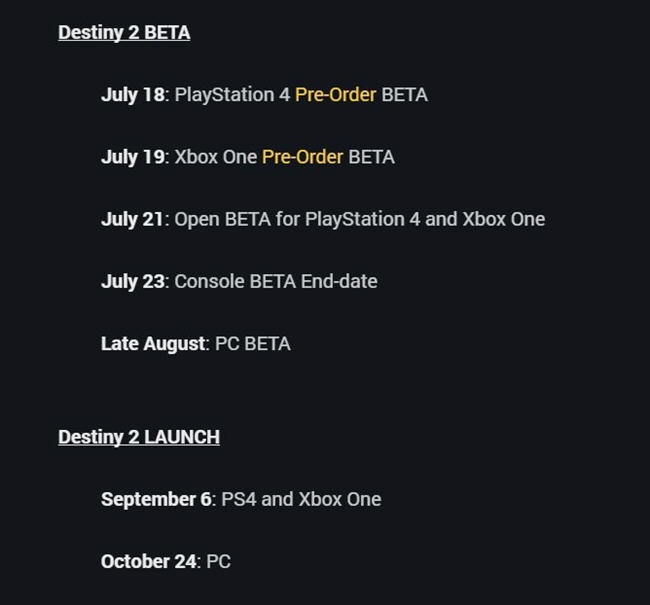Click the Console BETA End-date text
The height and width of the screenshot is (605, 650).
tap(276, 281)
